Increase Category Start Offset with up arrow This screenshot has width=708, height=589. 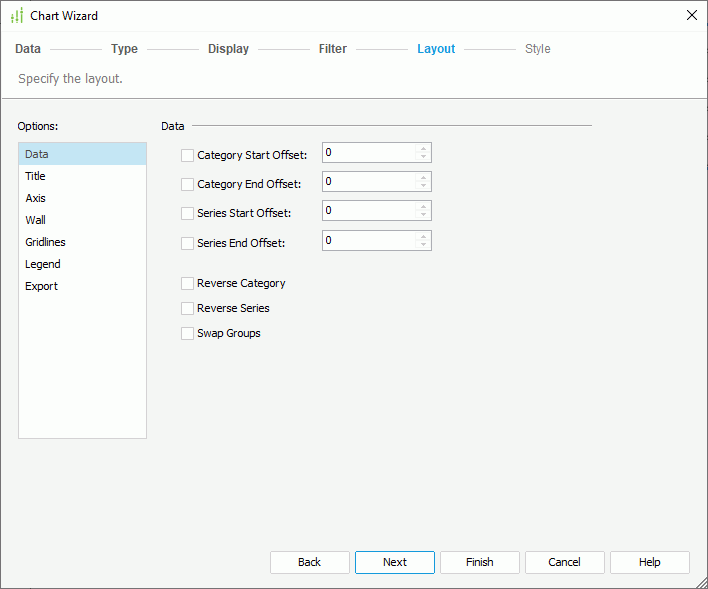(x=424, y=148)
